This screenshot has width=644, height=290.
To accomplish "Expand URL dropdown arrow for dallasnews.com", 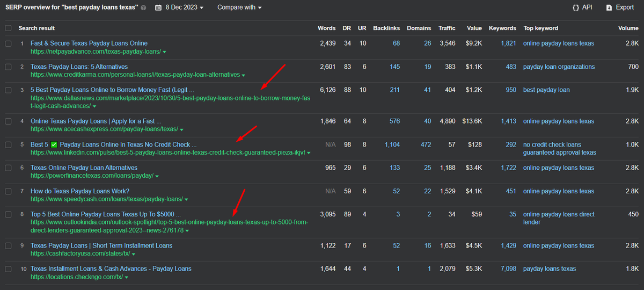I will point(95,107).
